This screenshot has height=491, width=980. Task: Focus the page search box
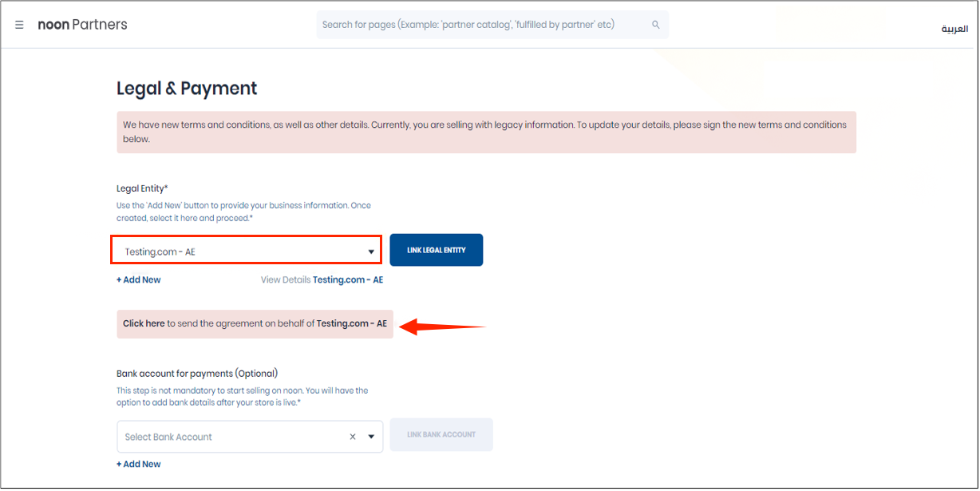(479, 25)
